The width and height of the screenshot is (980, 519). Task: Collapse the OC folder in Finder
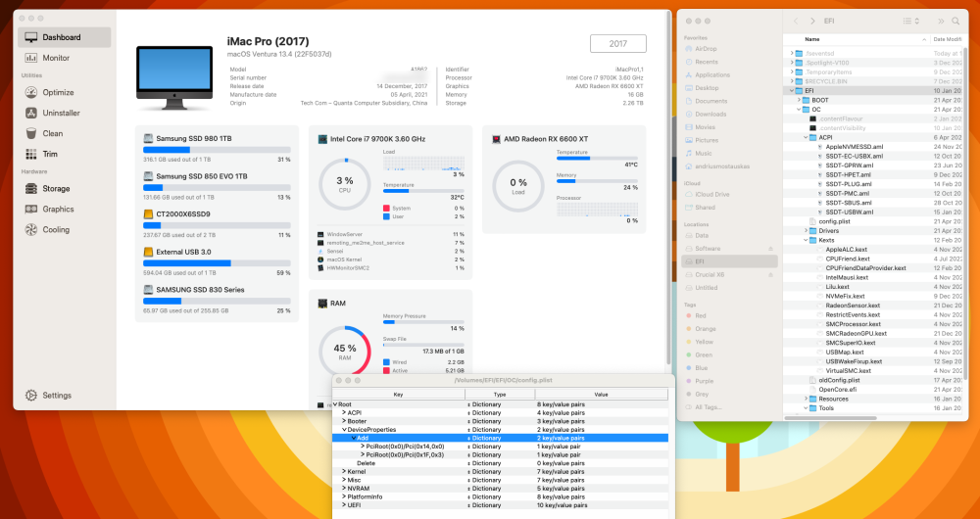[799, 110]
